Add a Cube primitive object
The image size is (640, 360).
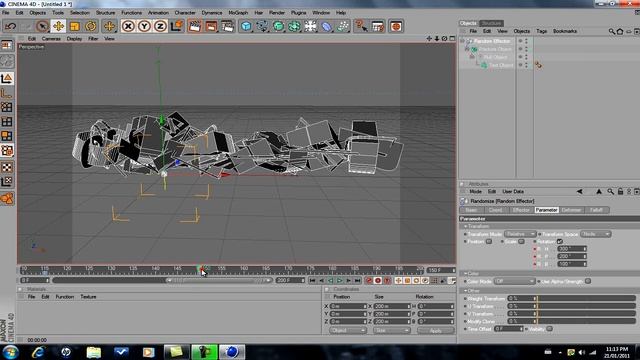(246, 27)
